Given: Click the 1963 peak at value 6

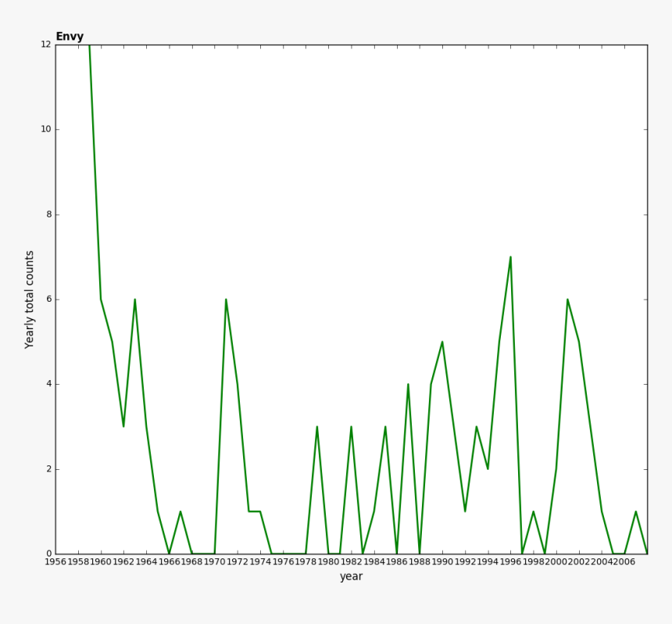Looking at the screenshot, I should coord(135,299).
